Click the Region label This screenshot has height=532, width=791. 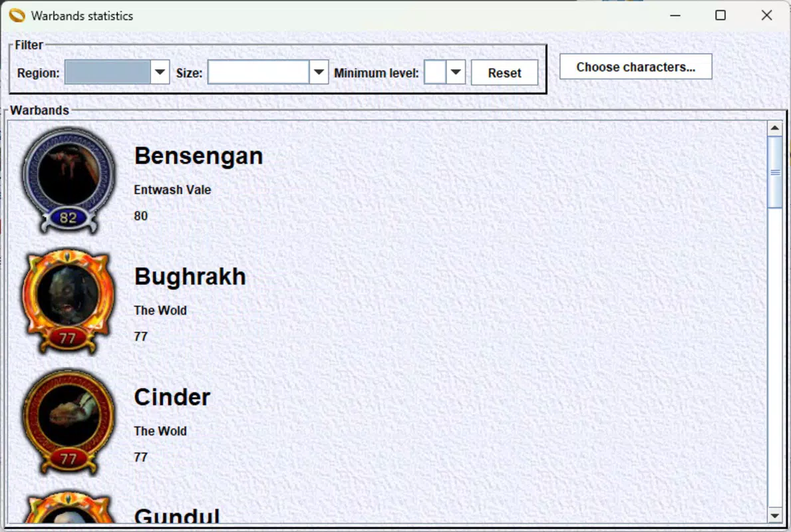(x=39, y=73)
